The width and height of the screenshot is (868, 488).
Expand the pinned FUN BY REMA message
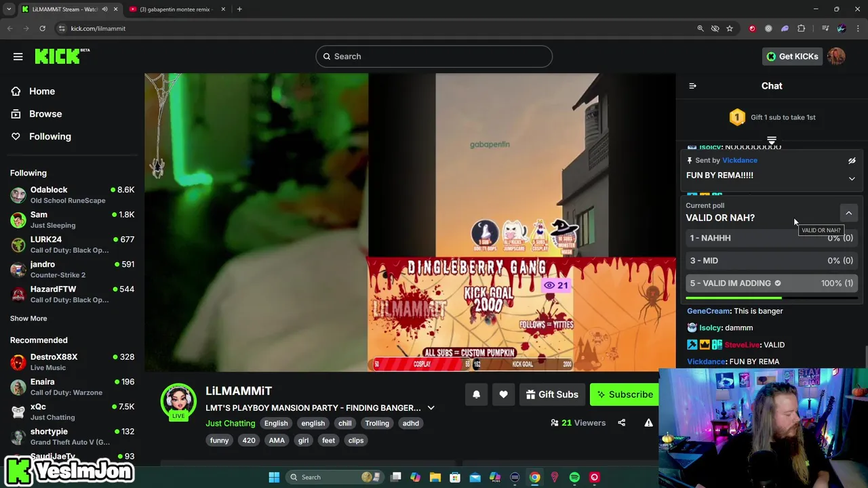[x=852, y=179]
